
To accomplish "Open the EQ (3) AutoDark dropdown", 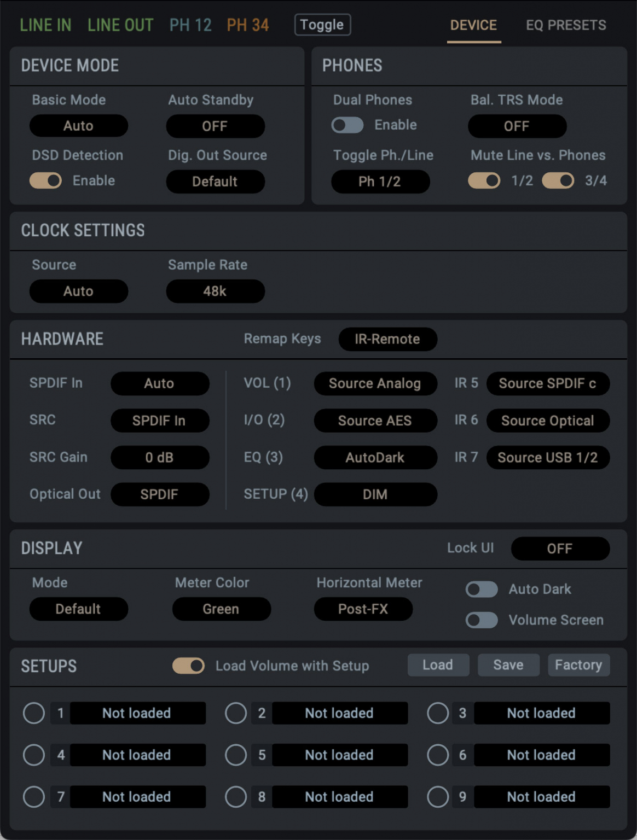I will [375, 457].
